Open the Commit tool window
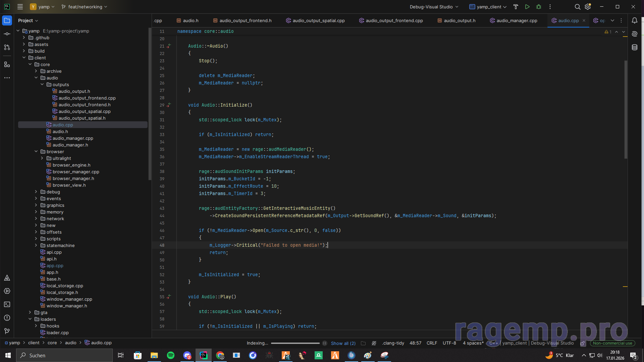Screen dimensions: 644x362 coord(7,34)
